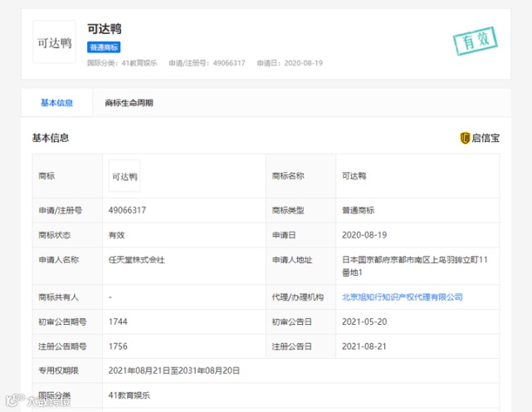Click the 代理/办理机构 label

point(298,297)
